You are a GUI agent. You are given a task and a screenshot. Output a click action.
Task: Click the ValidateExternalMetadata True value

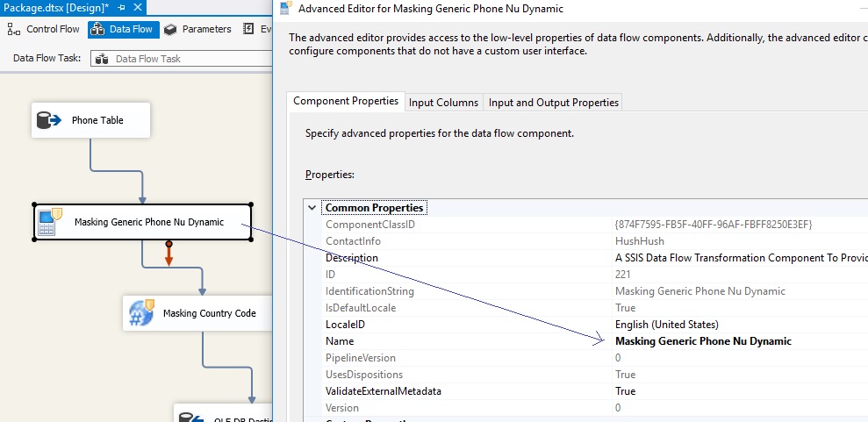pos(625,391)
